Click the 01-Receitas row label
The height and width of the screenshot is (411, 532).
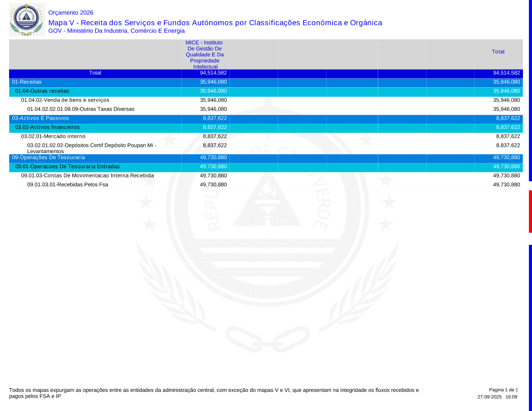tap(27, 82)
